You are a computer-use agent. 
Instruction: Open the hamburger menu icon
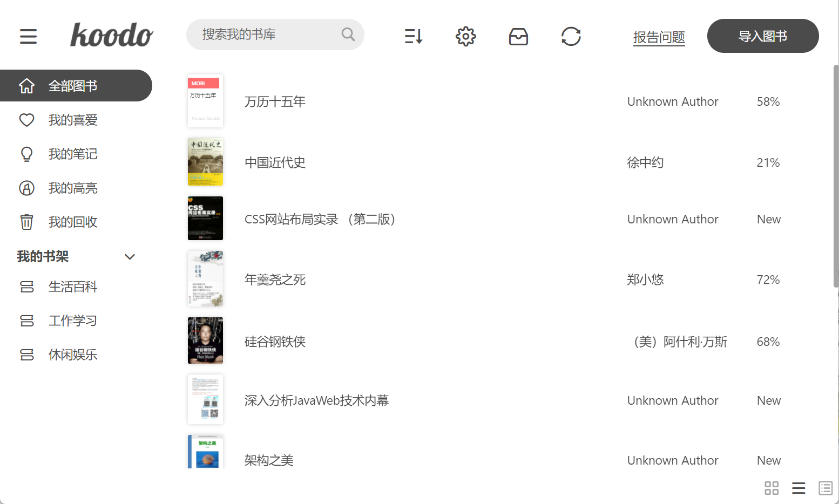(x=29, y=36)
